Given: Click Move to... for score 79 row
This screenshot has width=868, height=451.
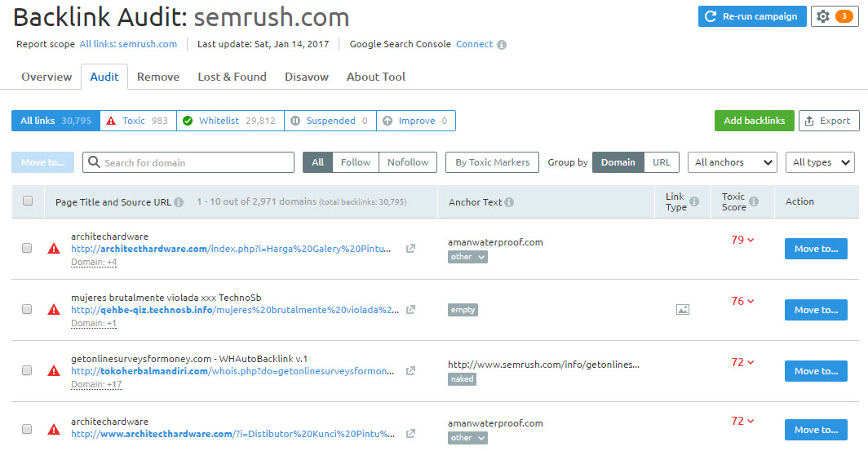Looking at the screenshot, I should pyautogui.click(x=816, y=249).
